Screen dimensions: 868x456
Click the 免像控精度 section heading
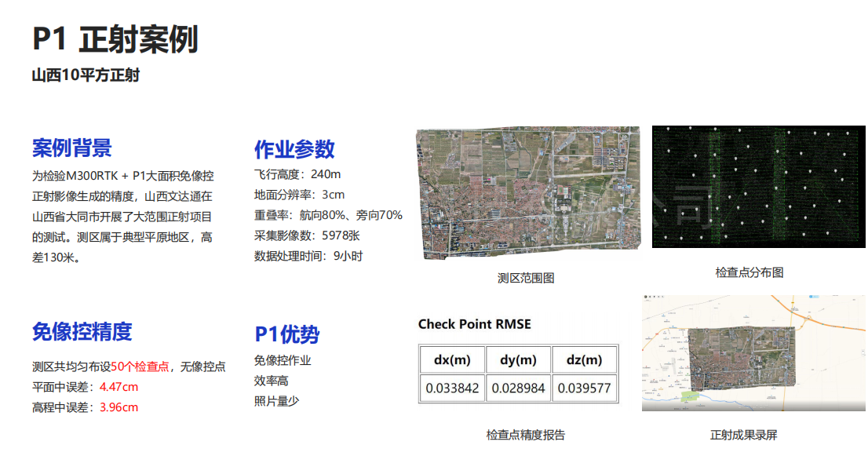[82, 331]
